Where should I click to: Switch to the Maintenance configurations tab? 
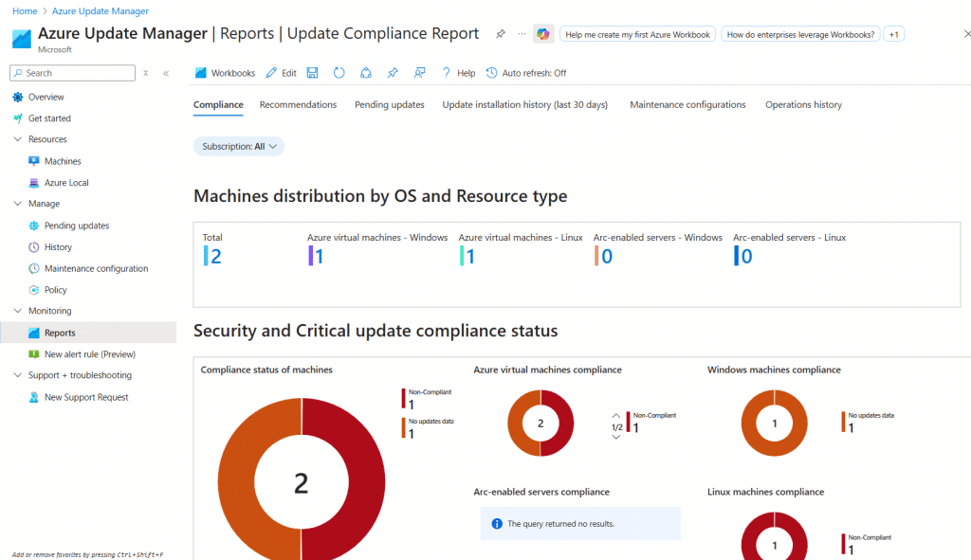[x=687, y=105]
